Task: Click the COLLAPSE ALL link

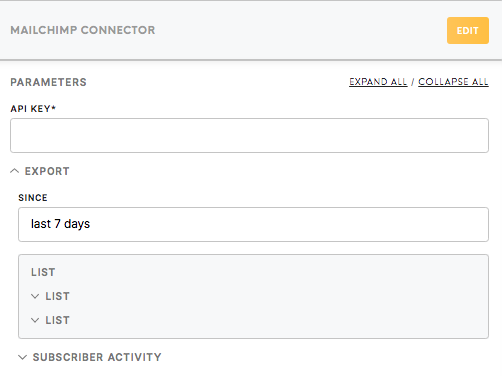Action: pyautogui.click(x=453, y=82)
